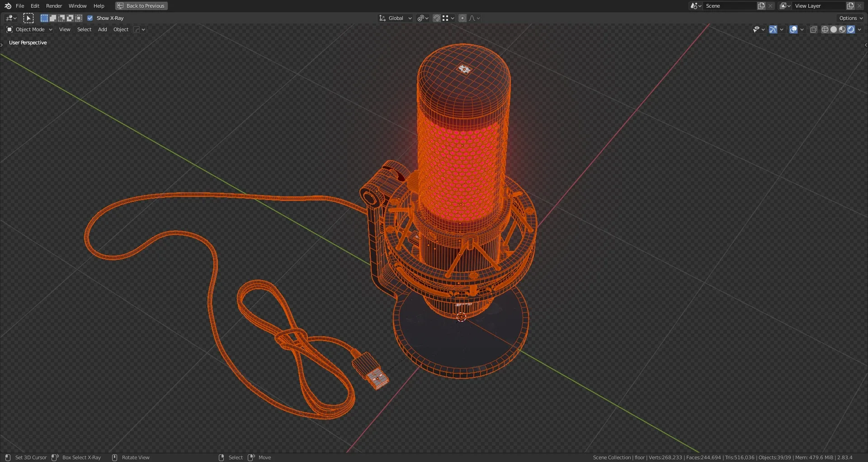
Task: Click the User Perspective view label
Action: tap(28, 43)
